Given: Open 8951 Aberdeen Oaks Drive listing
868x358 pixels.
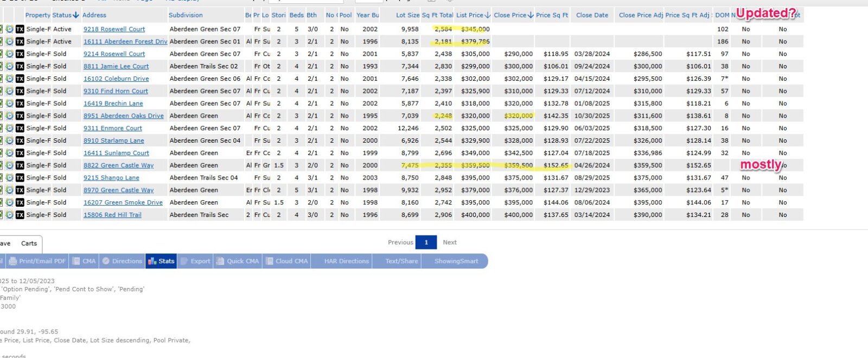Looking at the screenshot, I should click(123, 116).
